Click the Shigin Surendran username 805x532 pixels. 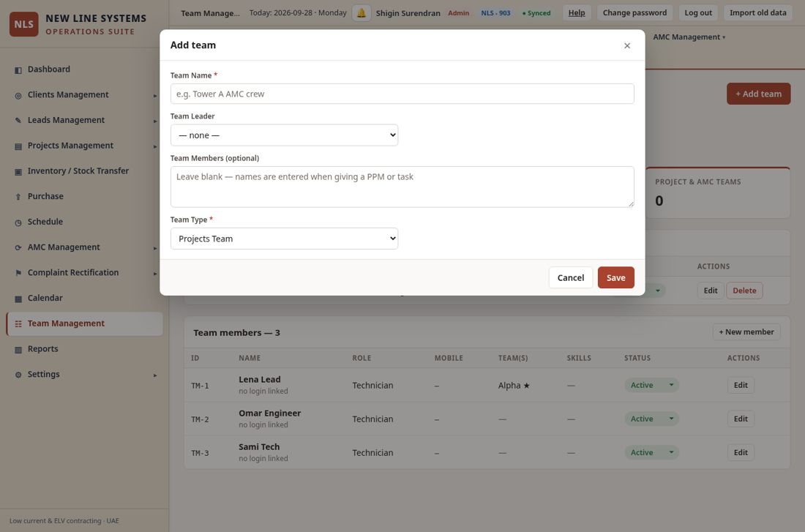[x=408, y=13]
